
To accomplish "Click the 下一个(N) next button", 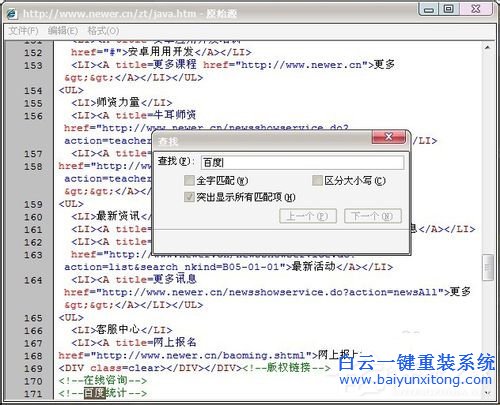I will click(372, 216).
